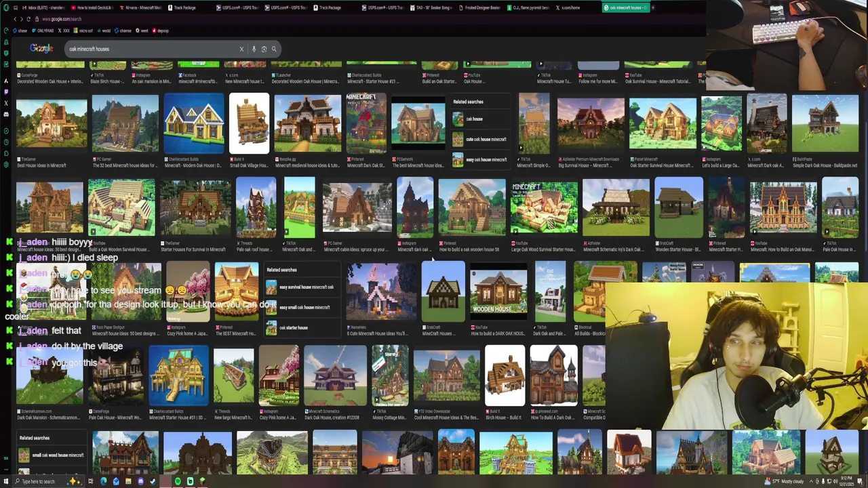This screenshot has height=488, width=868.
Task: Open Windows Start menu
Action: click(7, 481)
